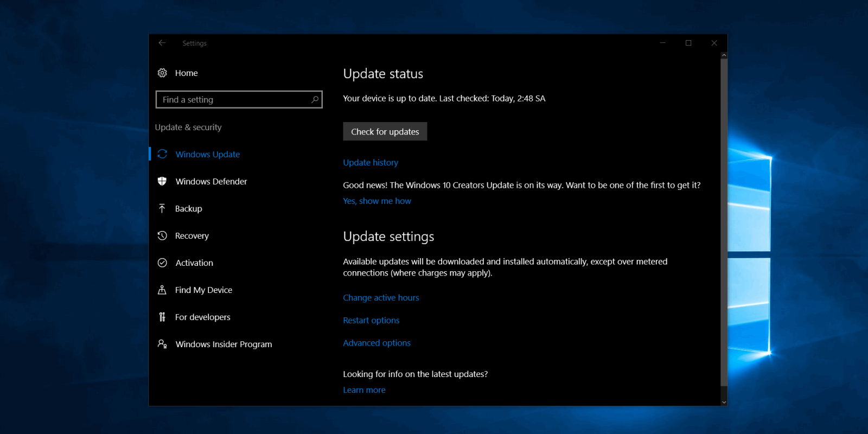Screen dimensions: 868x434
Task: Click the 'Available updates will be downloaded' text
Action: [x=505, y=267]
